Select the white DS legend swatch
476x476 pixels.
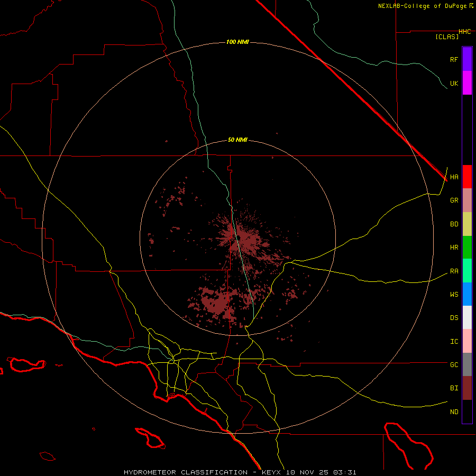tap(467, 317)
